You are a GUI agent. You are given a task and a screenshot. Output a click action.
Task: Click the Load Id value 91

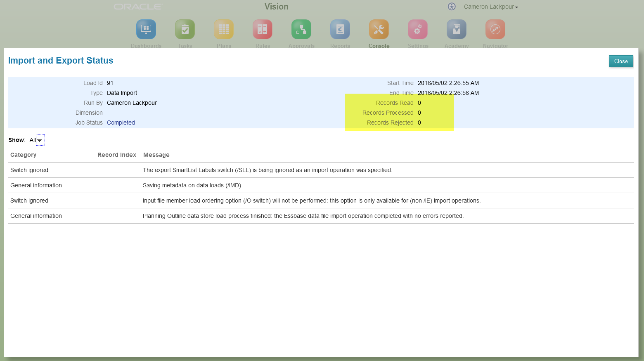pyautogui.click(x=110, y=83)
